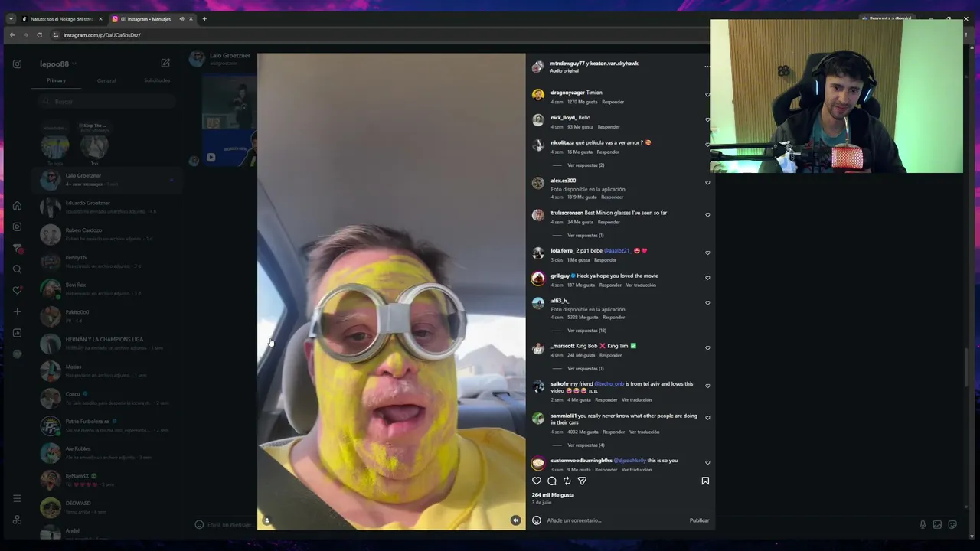Show tagged people on the video
The width and height of the screenshot is (980, 551).
pyautogui.click(x=267, y=520)
